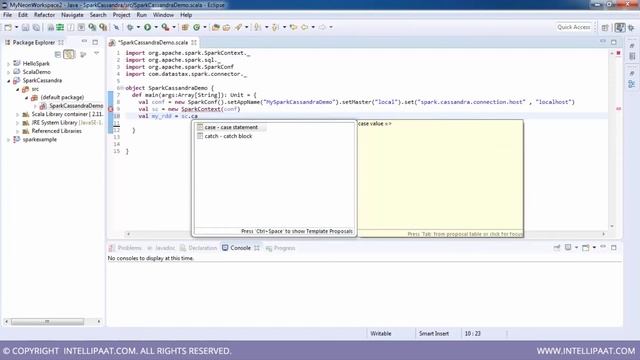
Task: Click the Package Explorer horizontal scrollbar
Action: (x=47, y=322)
